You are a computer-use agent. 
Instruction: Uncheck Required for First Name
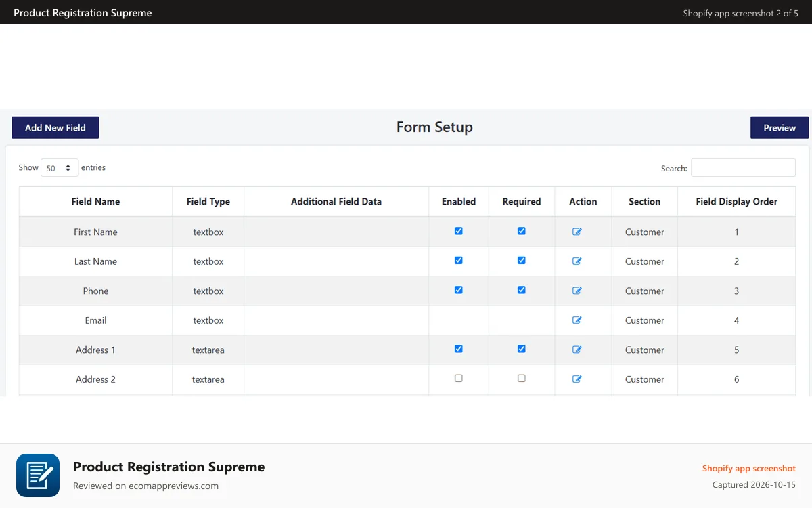point(522,231)
